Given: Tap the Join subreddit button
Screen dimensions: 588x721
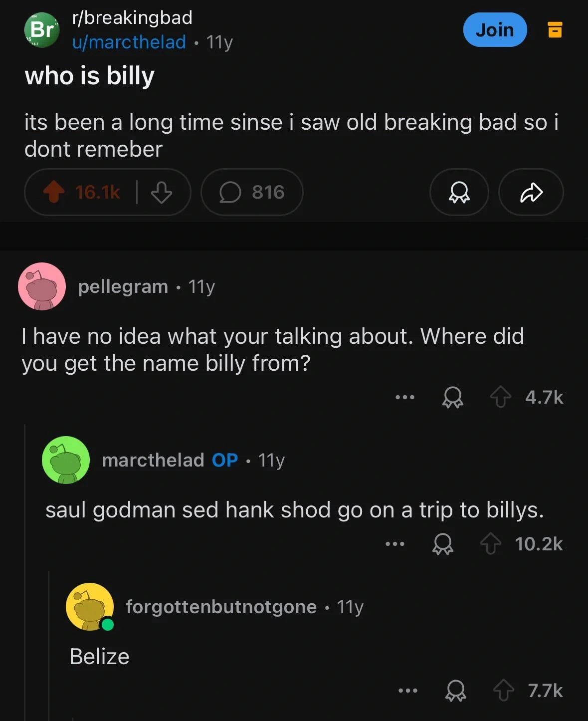Looking at the screenshot, I should pos(495,30).
